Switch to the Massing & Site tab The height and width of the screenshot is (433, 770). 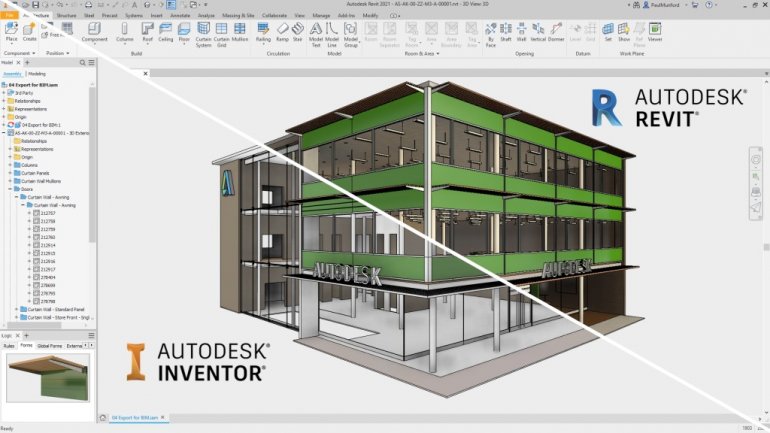point(238,15)
